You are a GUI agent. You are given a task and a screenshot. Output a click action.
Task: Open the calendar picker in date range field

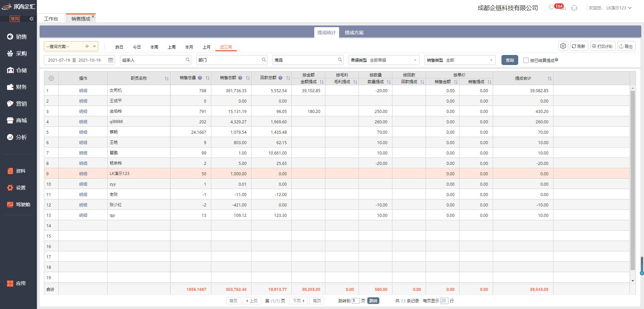click(x=111, y=60)
